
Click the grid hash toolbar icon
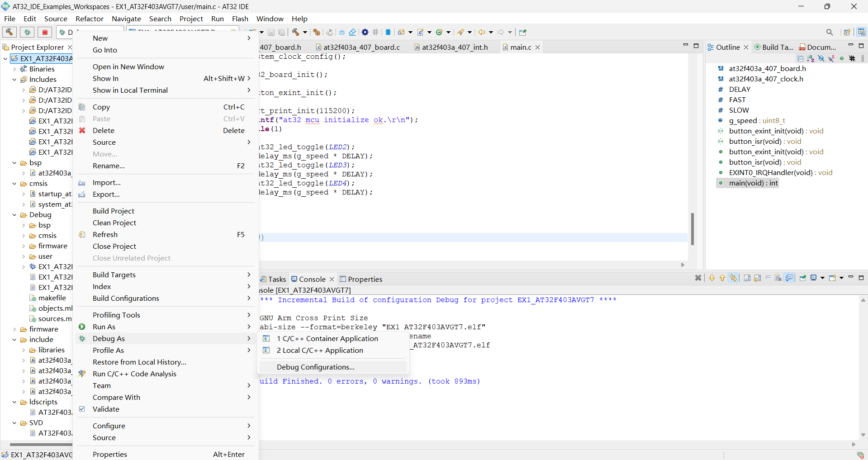375,32
